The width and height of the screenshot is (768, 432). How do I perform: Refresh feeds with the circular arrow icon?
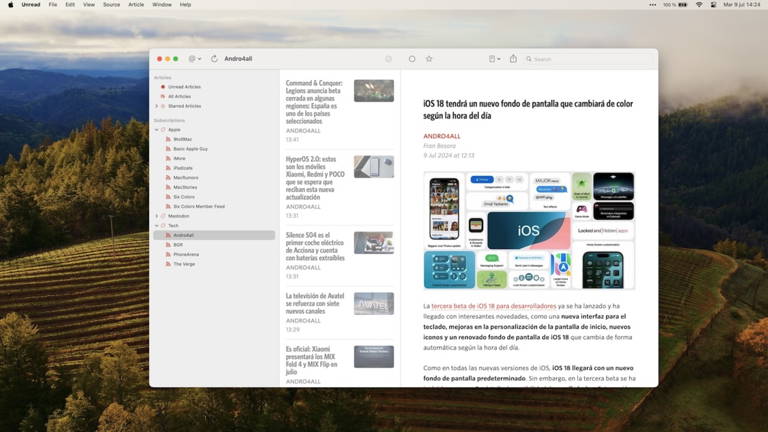[214, 59]
